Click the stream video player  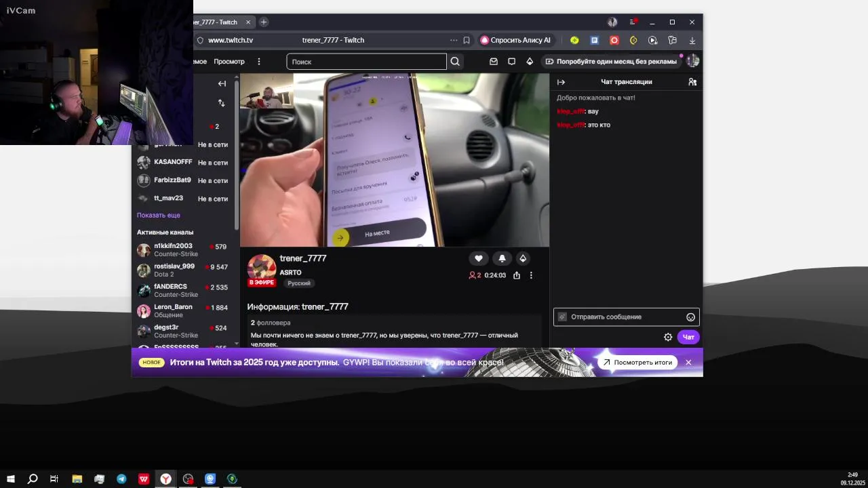point(395,160)
